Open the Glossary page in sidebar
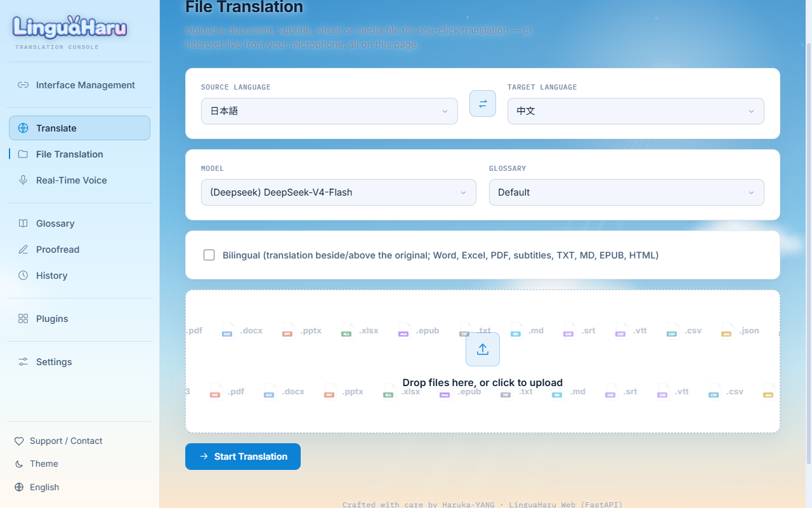Viewport: 812px width, 508px height. tap(79, 224)
